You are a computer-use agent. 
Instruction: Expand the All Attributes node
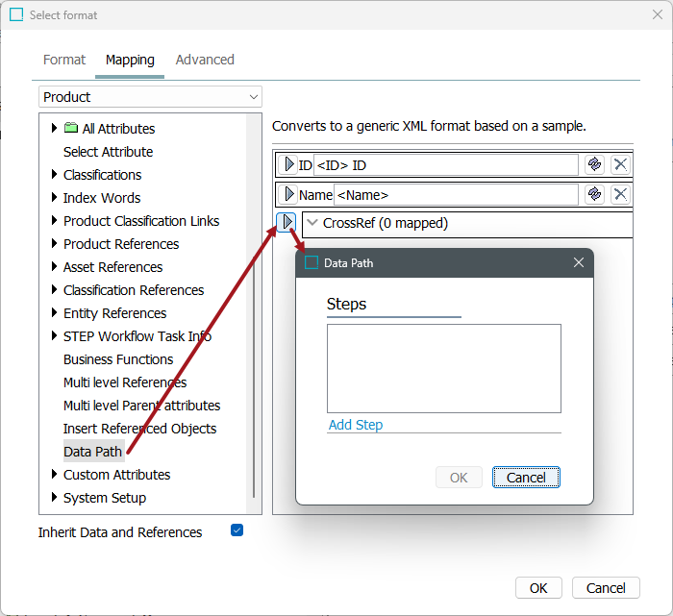(x=54, y=128)
